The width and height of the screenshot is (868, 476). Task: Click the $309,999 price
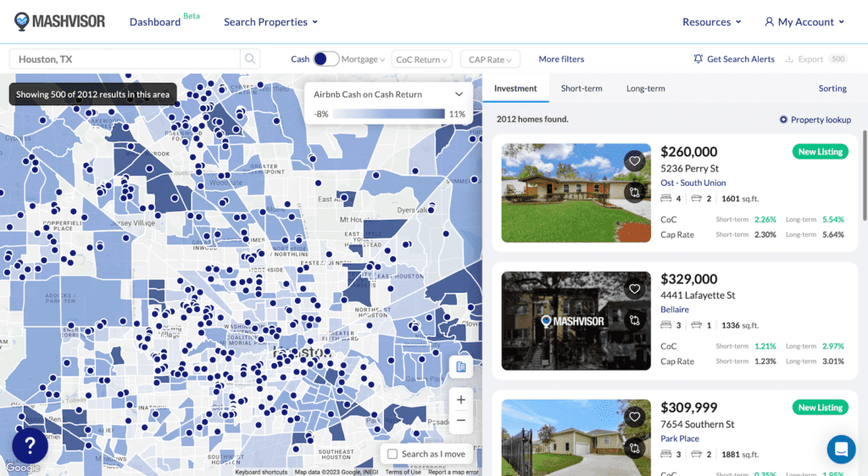point(688,407)
